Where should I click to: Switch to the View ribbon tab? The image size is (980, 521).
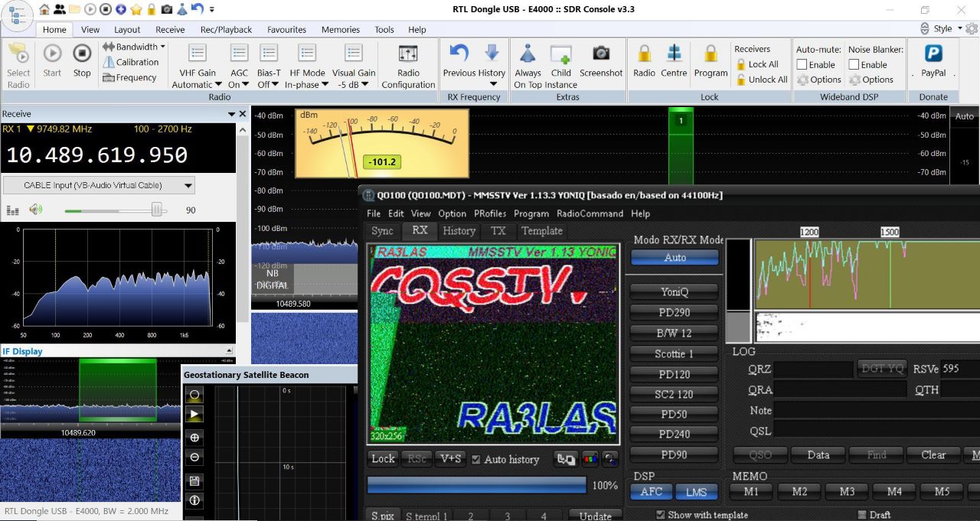90,30
